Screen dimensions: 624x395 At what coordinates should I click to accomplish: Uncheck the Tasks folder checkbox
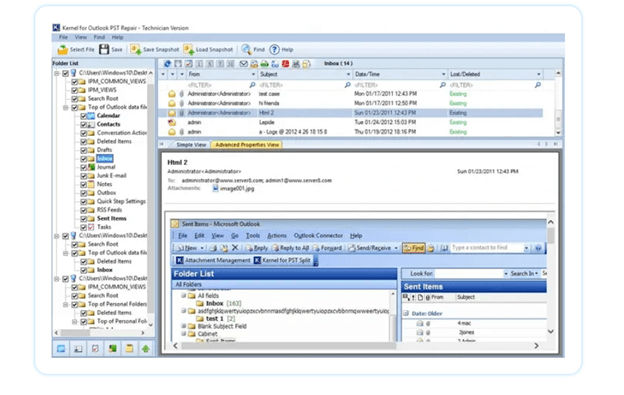tap(84, 227)
